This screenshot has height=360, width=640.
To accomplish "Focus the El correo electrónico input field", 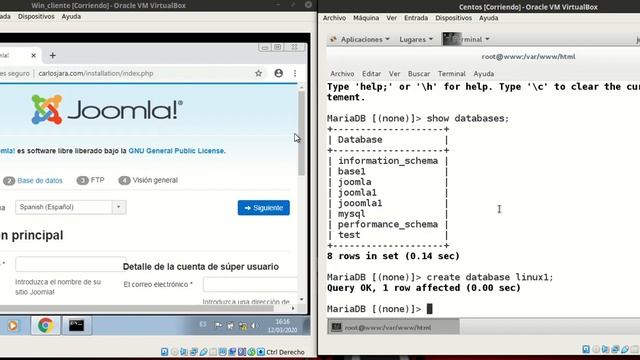I will pyautogui.click(x=250, y=284).
